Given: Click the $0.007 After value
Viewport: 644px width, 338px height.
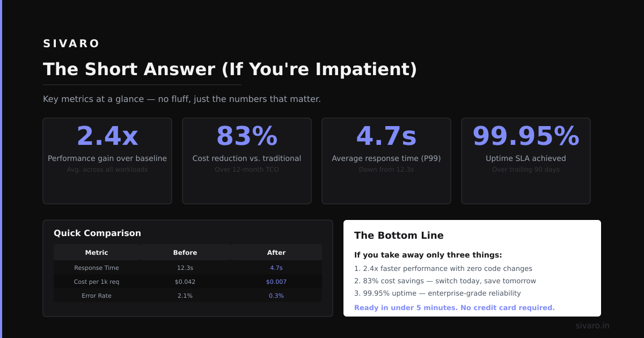Looking at the screenshot, I should click(276, 282).
